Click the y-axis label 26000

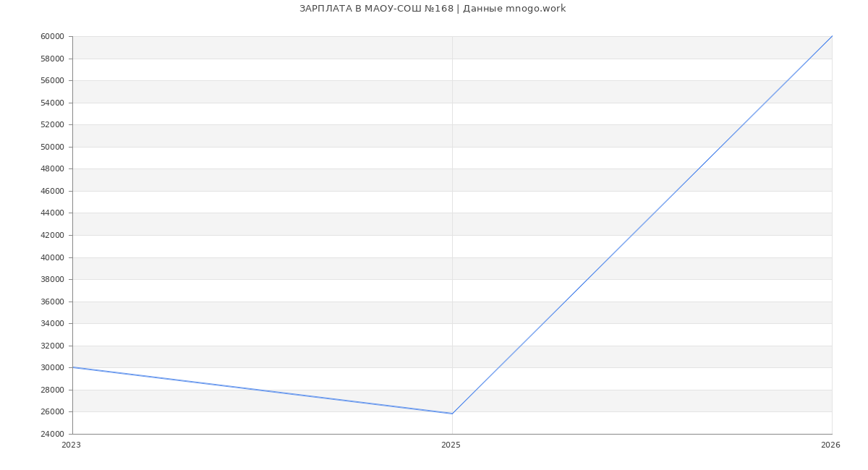coord(53,411)
